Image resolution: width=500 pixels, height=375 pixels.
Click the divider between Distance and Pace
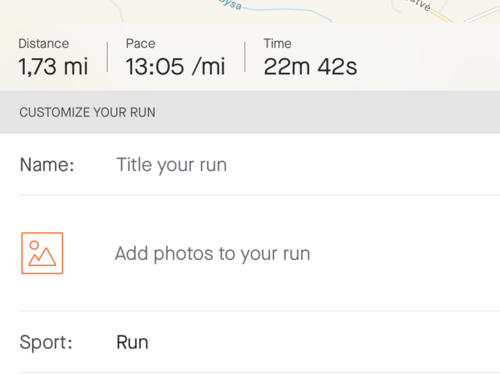[107, 57]
